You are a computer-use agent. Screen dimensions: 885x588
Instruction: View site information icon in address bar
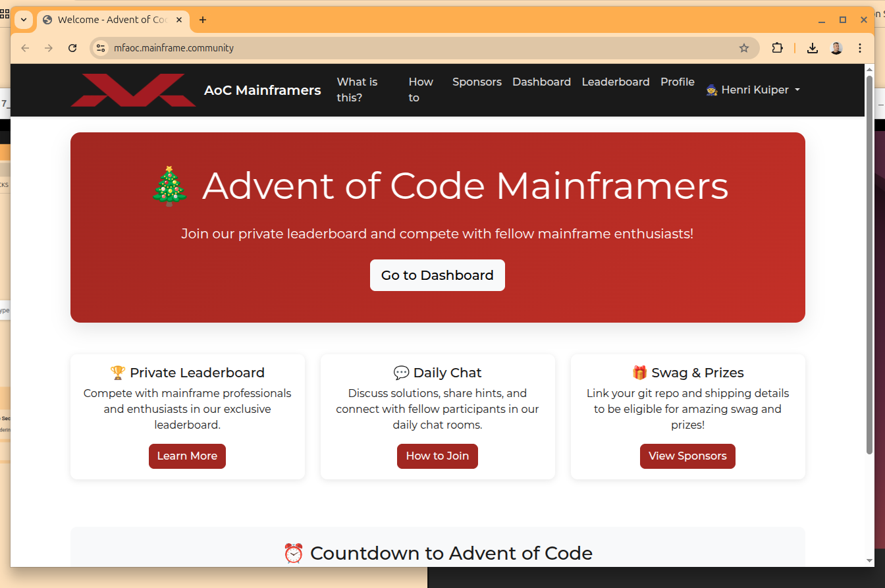click(x=101, y=48)
